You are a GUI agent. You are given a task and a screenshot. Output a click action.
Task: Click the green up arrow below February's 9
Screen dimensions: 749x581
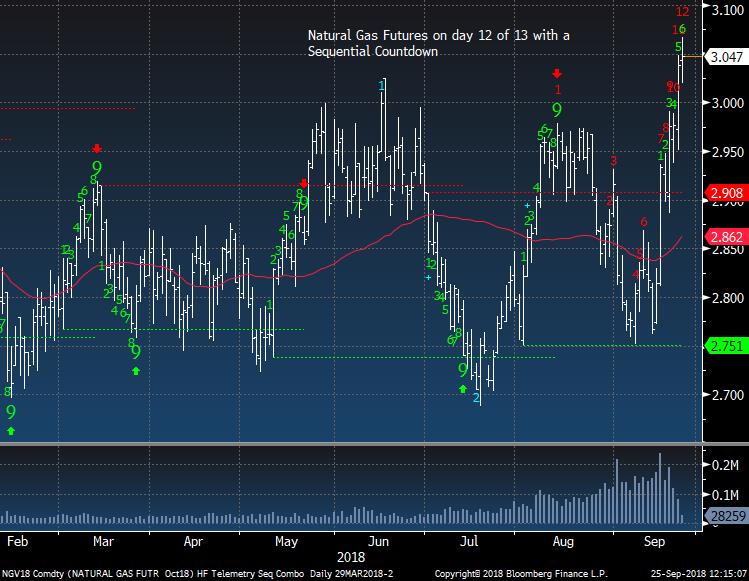[x=11, y=431]
